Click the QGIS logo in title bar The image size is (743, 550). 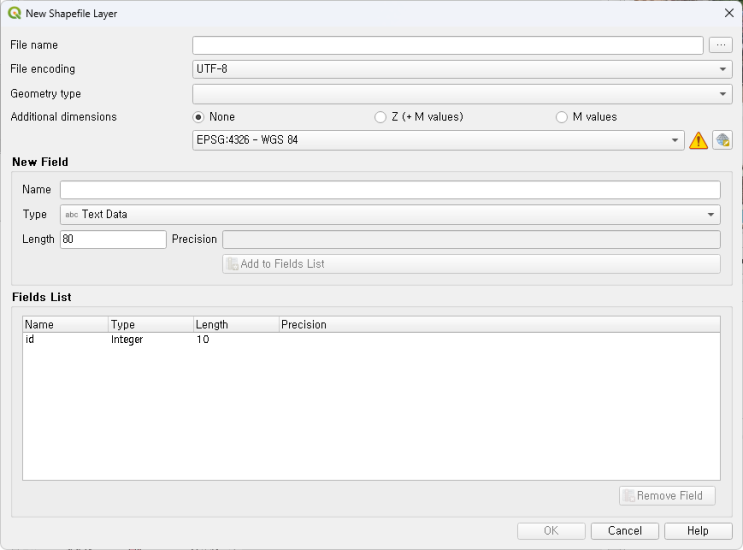pos(13,13)
